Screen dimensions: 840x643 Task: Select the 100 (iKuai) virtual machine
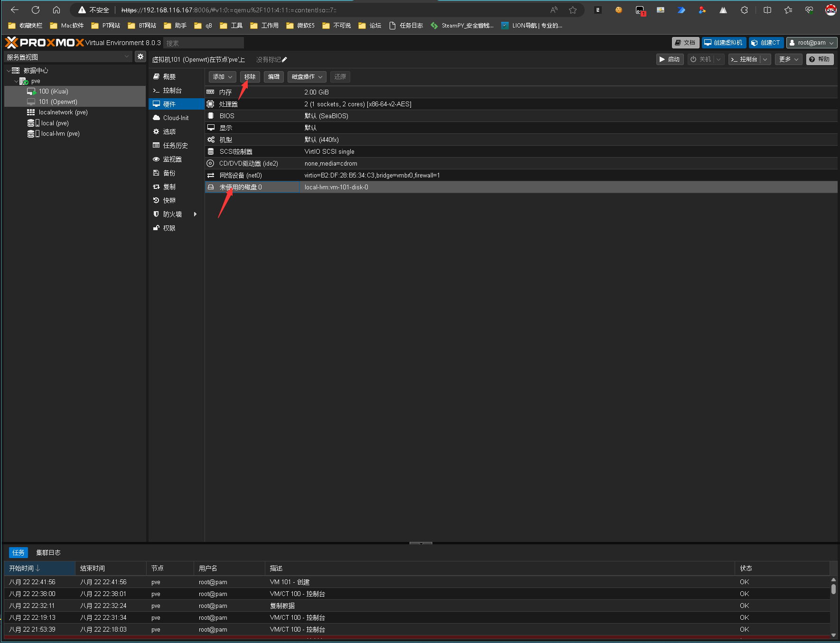[54, 91]
